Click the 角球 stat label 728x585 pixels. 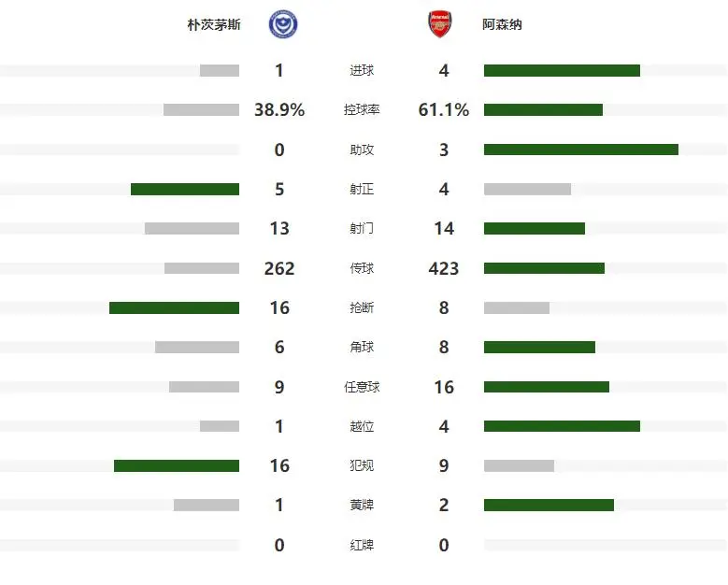click(x=362, y=348)
